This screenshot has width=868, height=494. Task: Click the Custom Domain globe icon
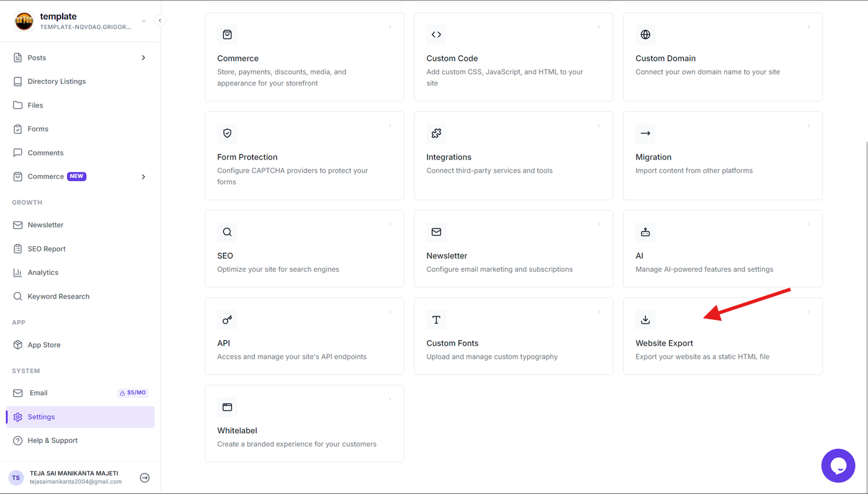645,35
